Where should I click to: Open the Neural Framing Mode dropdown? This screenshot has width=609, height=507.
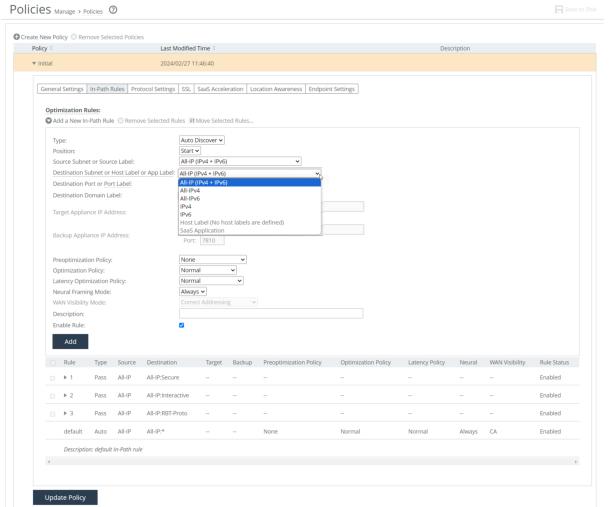[x=201, y=291]
